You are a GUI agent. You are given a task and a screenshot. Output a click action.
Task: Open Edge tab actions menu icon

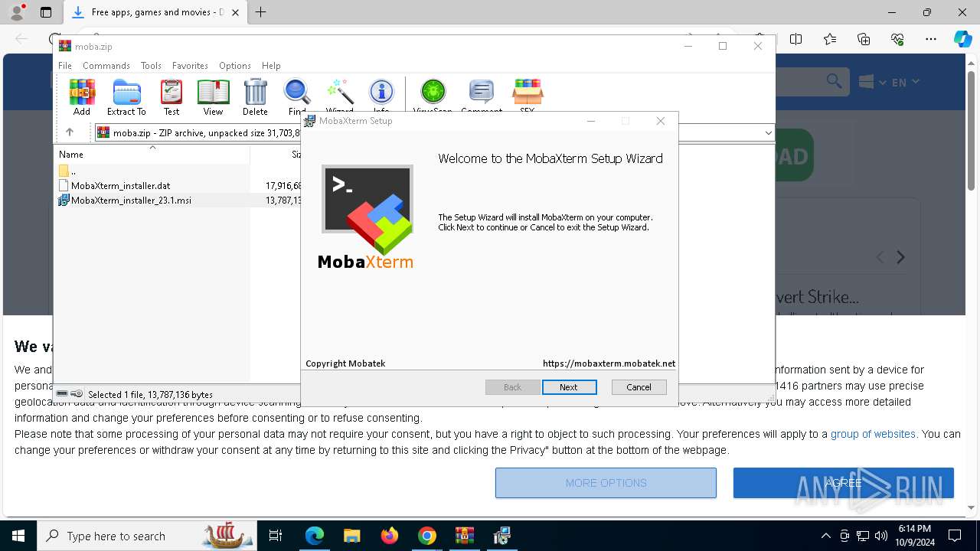pyautogui.click(x=46, y=12)
